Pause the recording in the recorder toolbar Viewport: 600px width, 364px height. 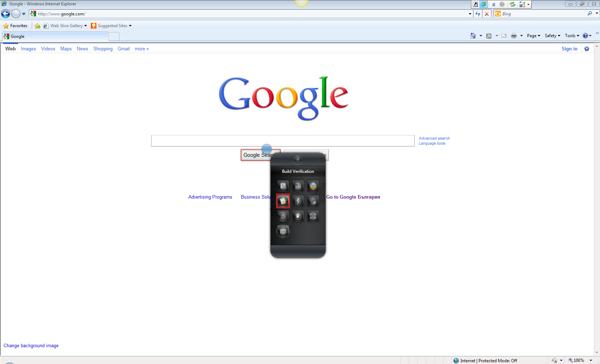click(x=494, y=4)
